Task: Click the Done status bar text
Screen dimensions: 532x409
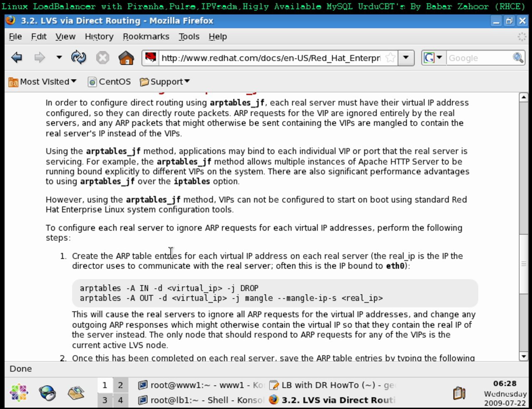Action: point(21,369)
